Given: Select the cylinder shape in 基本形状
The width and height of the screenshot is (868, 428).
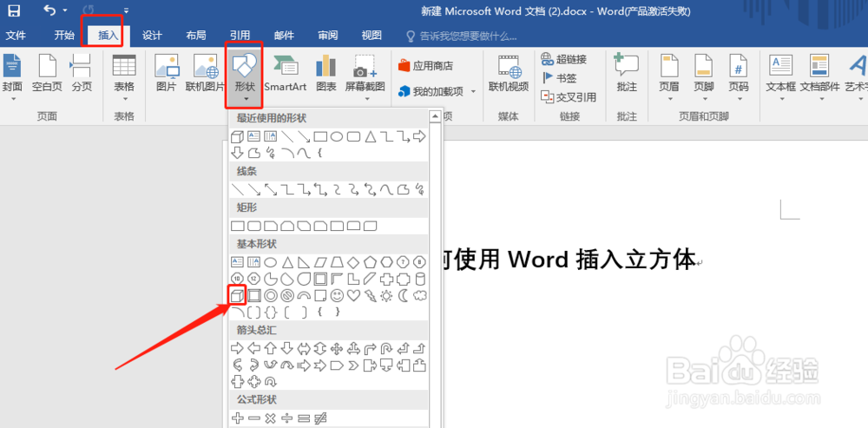Looking at the screenshot, I should [x=420, y=279].
